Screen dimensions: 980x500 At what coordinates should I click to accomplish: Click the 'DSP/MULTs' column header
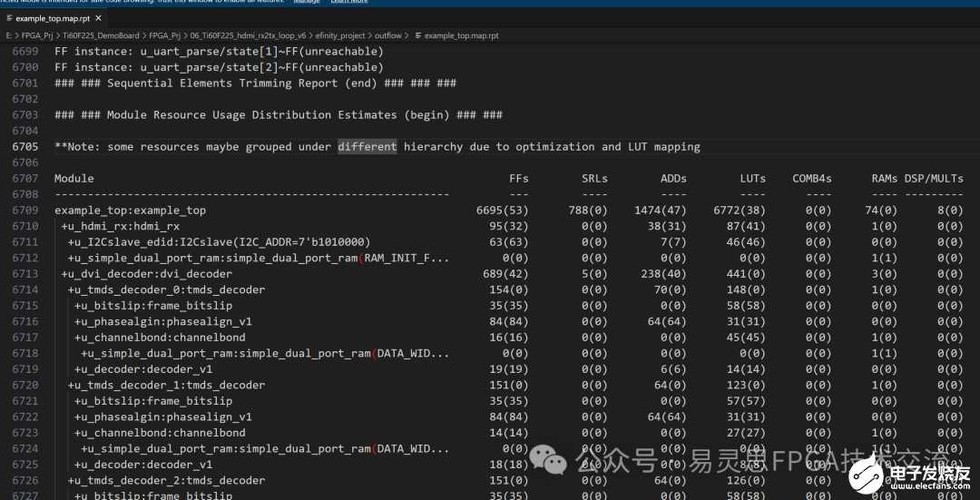(x=934, y=179)
